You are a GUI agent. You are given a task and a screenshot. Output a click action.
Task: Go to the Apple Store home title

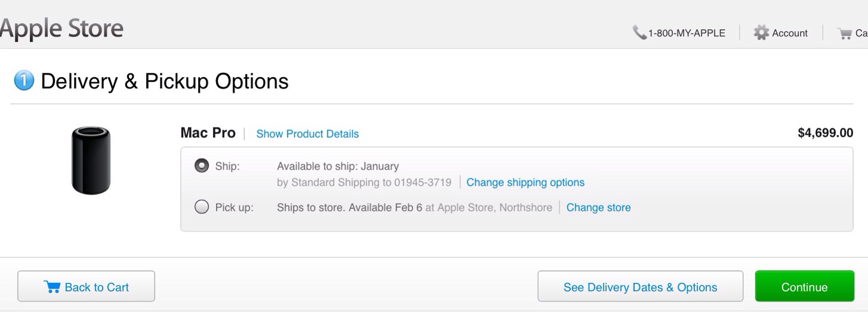click(61, 29)
